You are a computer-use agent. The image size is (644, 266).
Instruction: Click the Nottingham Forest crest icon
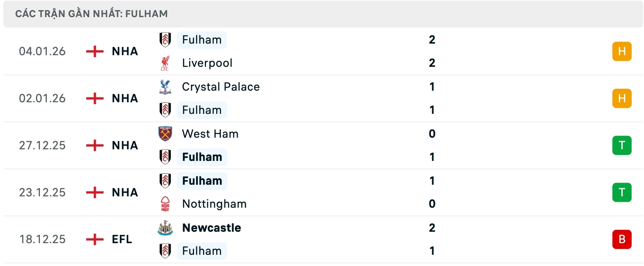pos(165,204)
